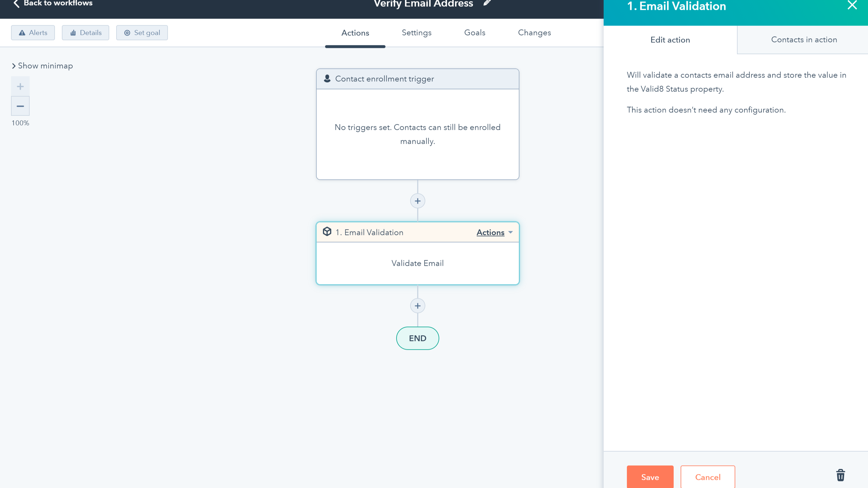Viewport: 868px width, 488px height.
Task: Open the Actions dropdown on Email Validation card
Action: click(494, 232)
